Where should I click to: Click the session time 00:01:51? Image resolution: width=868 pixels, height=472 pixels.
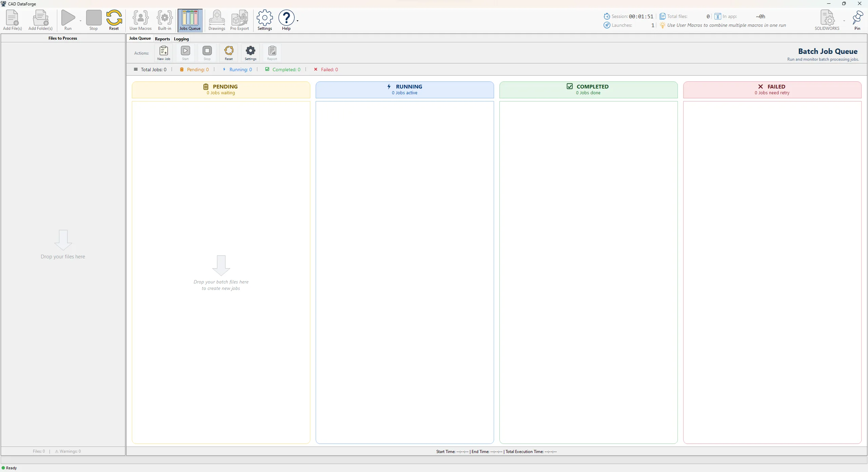641,16
